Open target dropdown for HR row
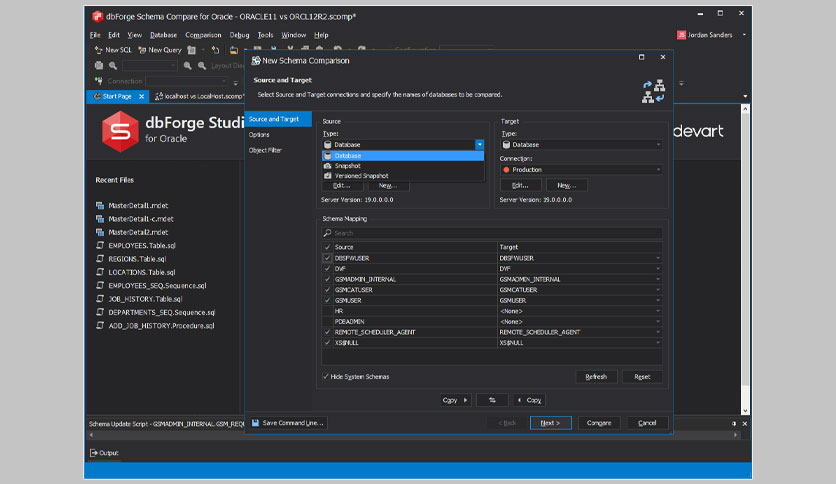Image resolution: width=836 pixels, height=484 pixels. [x=658, y=311]
